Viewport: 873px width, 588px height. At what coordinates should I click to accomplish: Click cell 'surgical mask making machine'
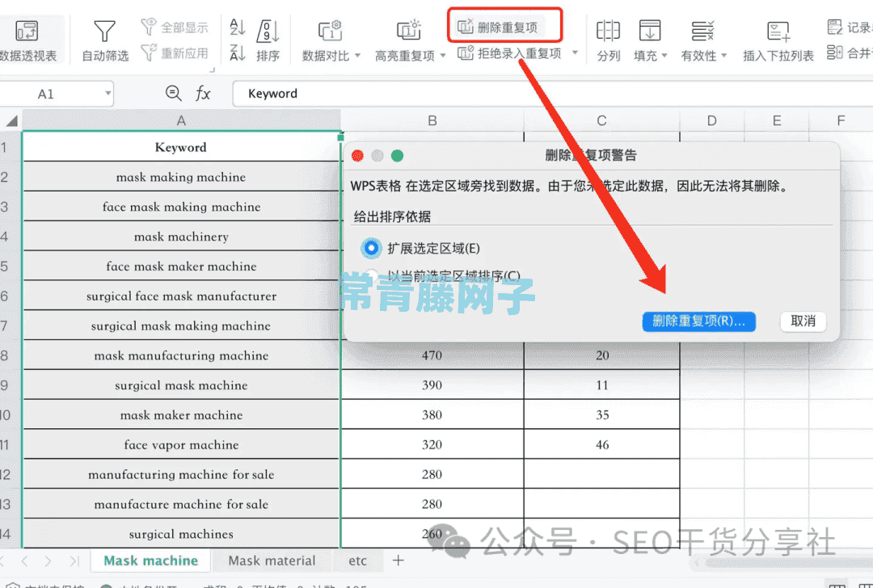click(181, 325)
